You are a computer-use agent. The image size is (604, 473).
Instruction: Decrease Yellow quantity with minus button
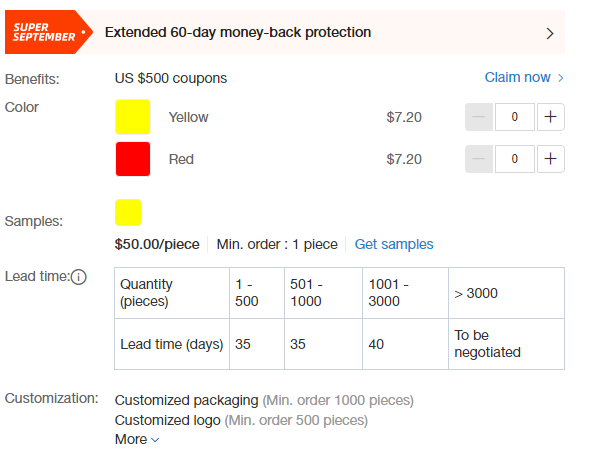tap(479, 117)
